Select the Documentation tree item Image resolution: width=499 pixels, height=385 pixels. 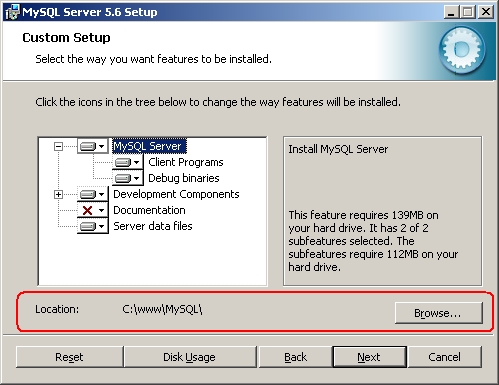(x=149, y=210)
